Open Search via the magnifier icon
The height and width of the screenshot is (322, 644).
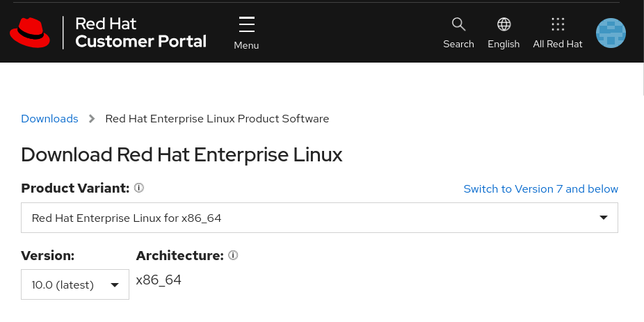coord(458,24)
